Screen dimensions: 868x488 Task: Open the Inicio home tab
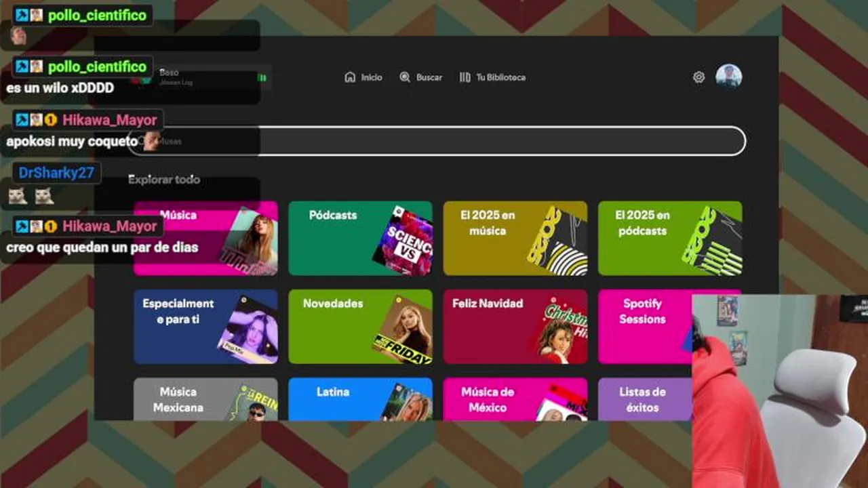(363, 77)
